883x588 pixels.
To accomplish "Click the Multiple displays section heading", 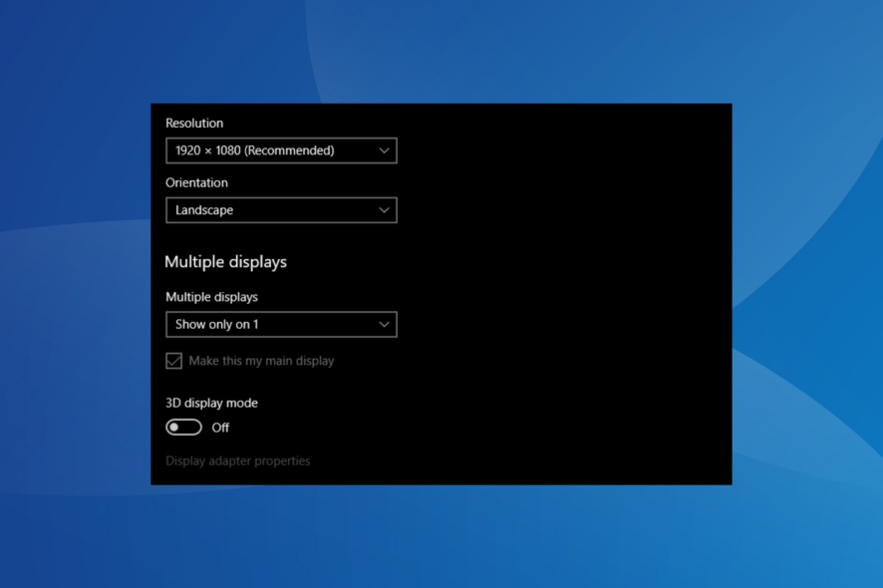I will [x=225, y=261].
